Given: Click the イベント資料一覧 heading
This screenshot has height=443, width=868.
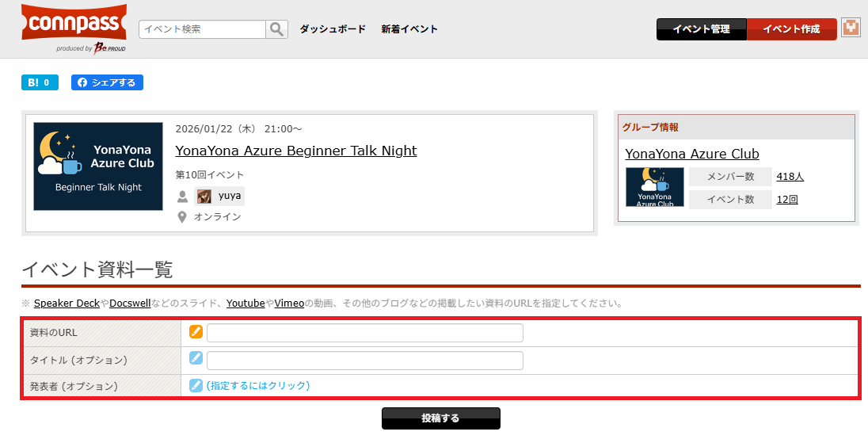Looking at the screenshot, I should tap(97, 269).
